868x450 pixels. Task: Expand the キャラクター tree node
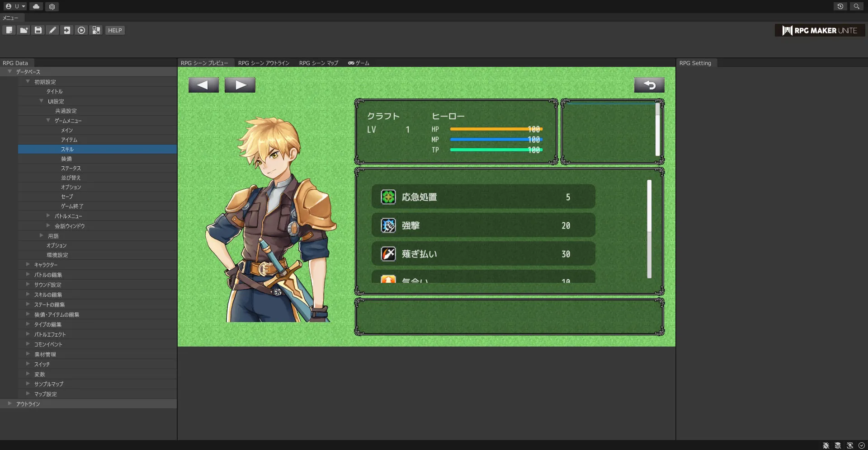(28, 265)
